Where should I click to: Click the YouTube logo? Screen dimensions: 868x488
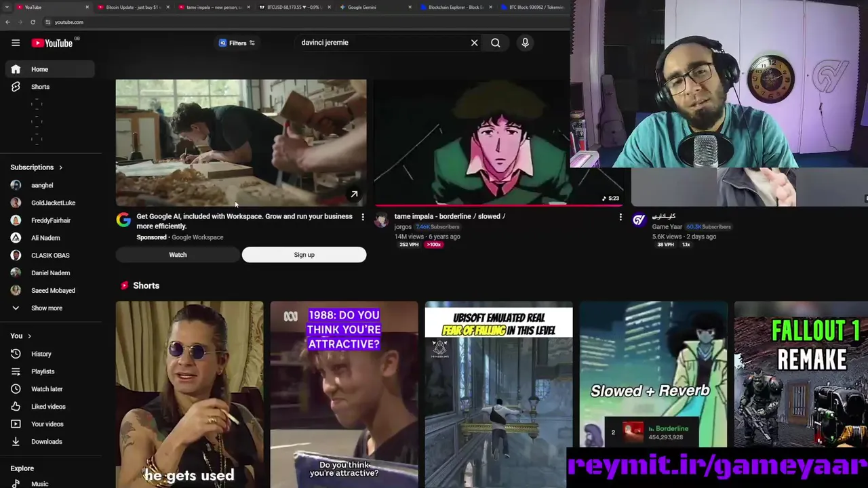[52, 43]
